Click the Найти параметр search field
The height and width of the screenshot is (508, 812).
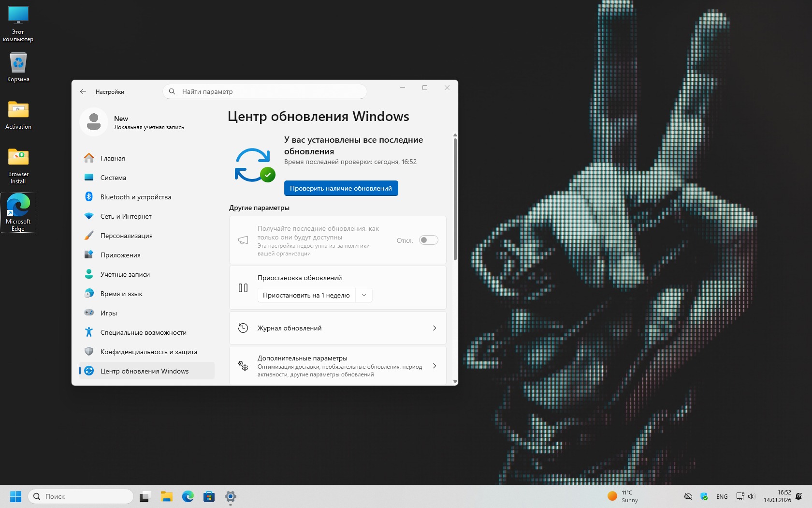click(271, 91)
